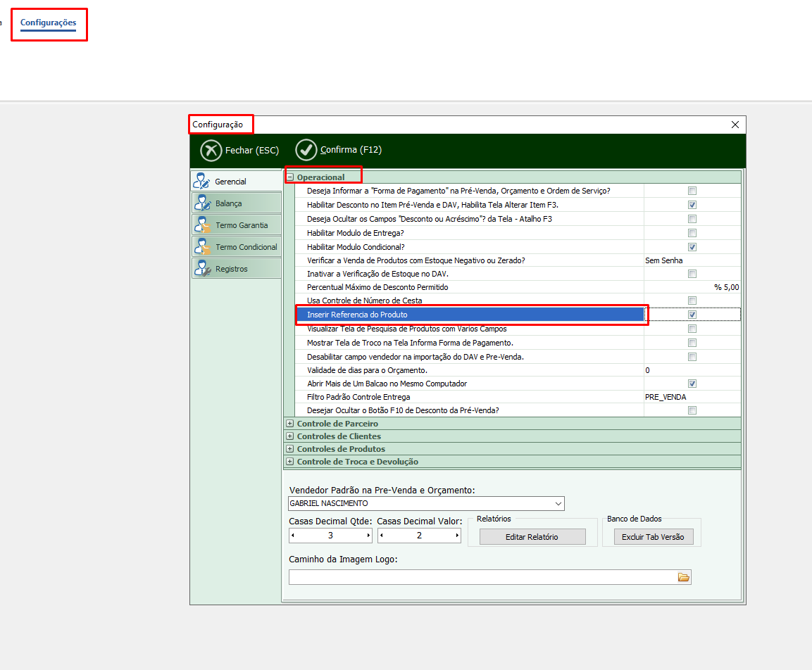Toggle Usa Controle de Número de Cesta
812x670 pixels.
692,301
